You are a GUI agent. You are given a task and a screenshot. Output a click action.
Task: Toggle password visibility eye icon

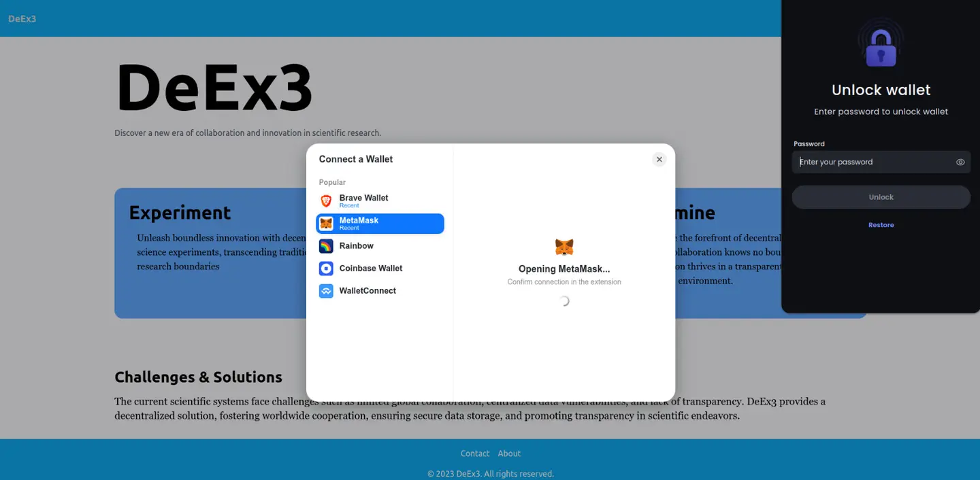(960, 162)
